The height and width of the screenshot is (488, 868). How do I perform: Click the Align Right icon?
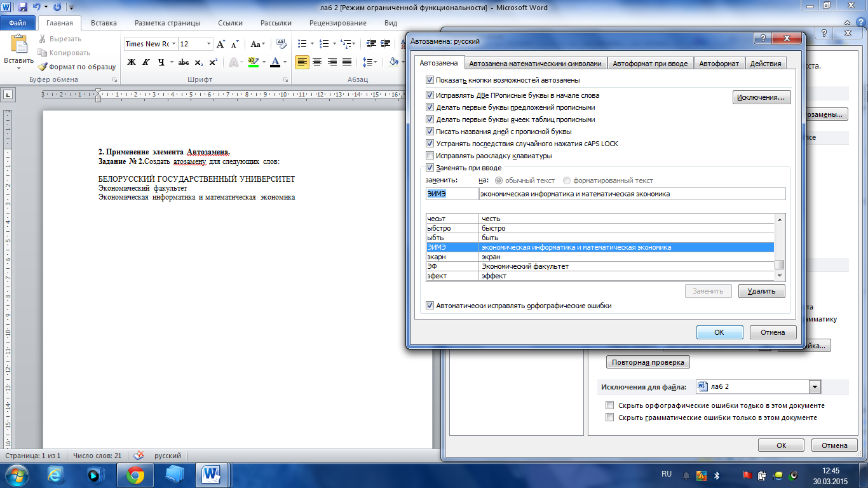331,62
